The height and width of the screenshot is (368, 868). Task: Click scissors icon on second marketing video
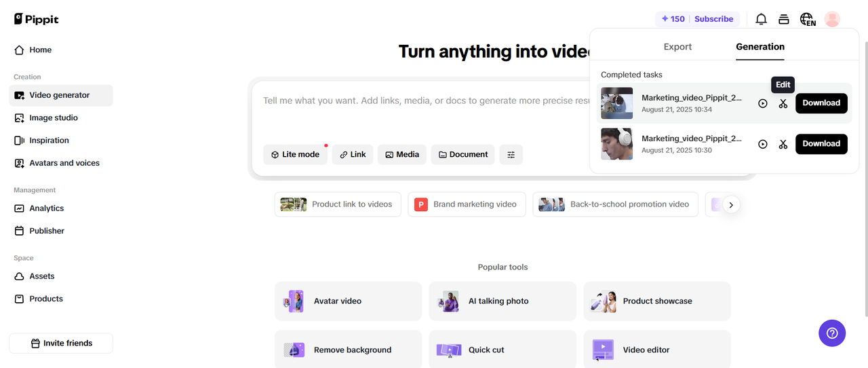point(783,144)
